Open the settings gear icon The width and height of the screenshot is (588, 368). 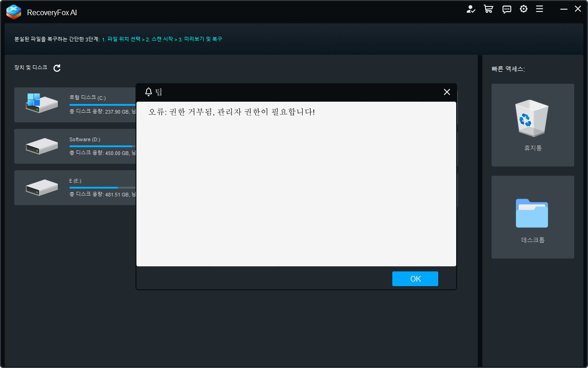tap(524, 9)
